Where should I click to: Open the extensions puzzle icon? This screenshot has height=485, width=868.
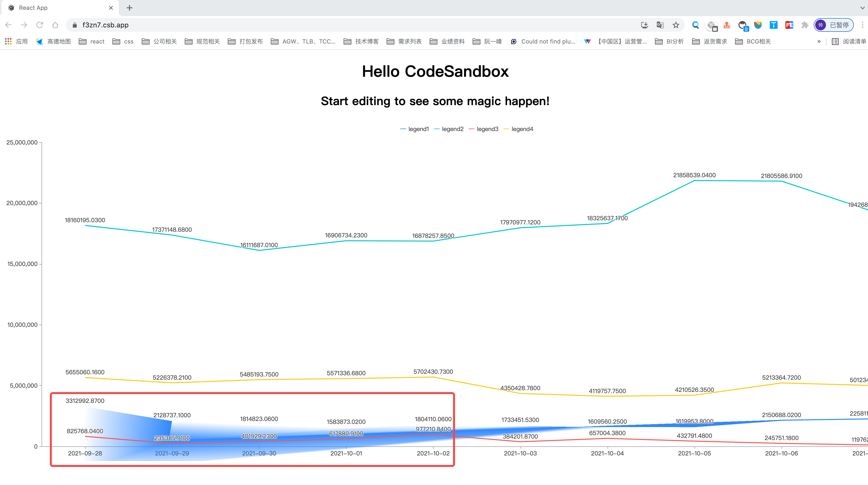[x=805, y=25]
